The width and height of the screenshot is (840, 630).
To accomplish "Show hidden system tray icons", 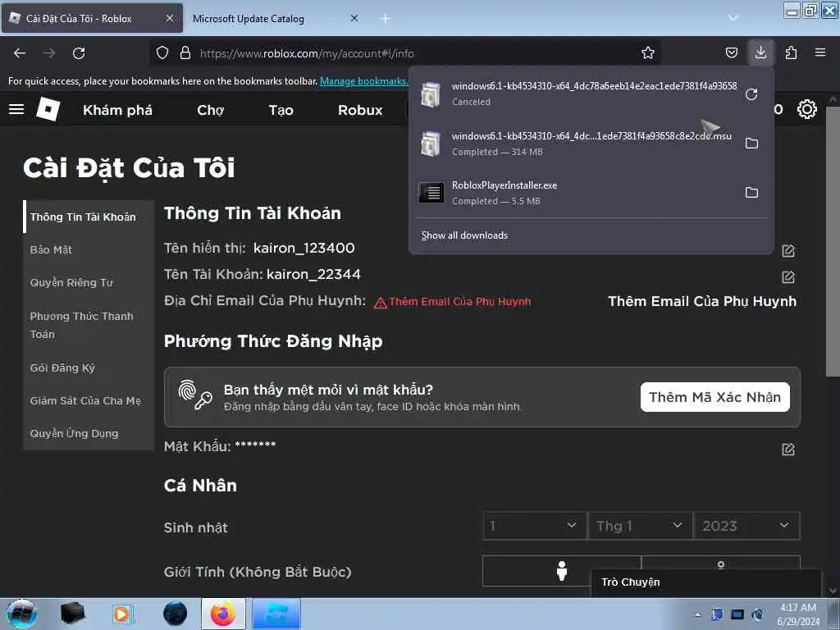I will tap(697, 614).
